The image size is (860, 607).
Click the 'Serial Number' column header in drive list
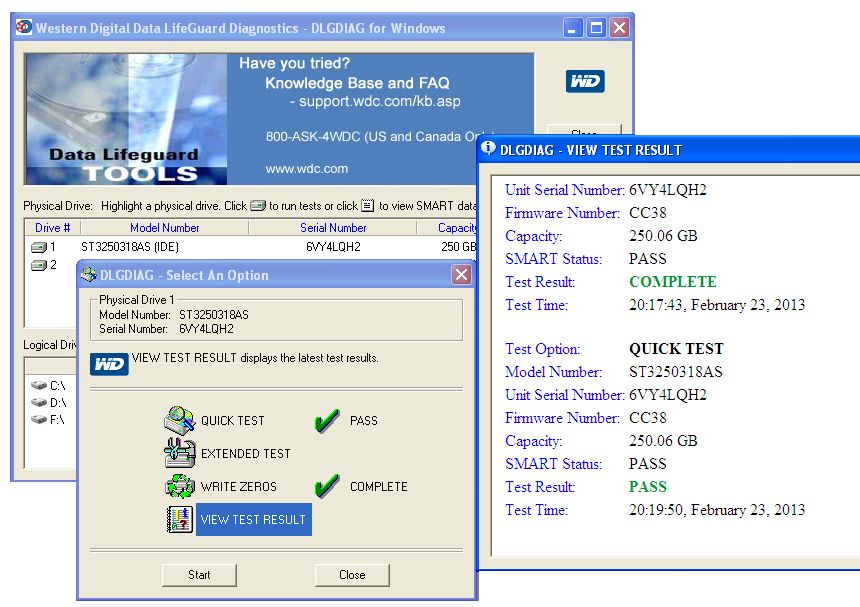pyautogui.click(x=333, y=228)
